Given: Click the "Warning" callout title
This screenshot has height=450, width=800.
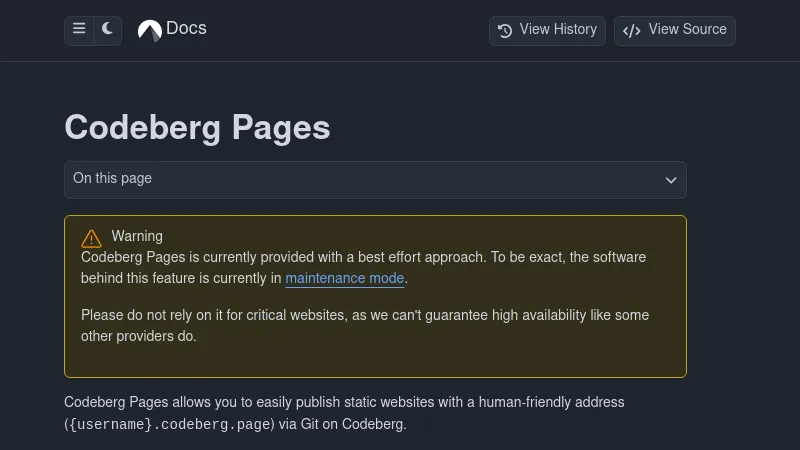Looking at the screenshot, I should click(137, 236).
